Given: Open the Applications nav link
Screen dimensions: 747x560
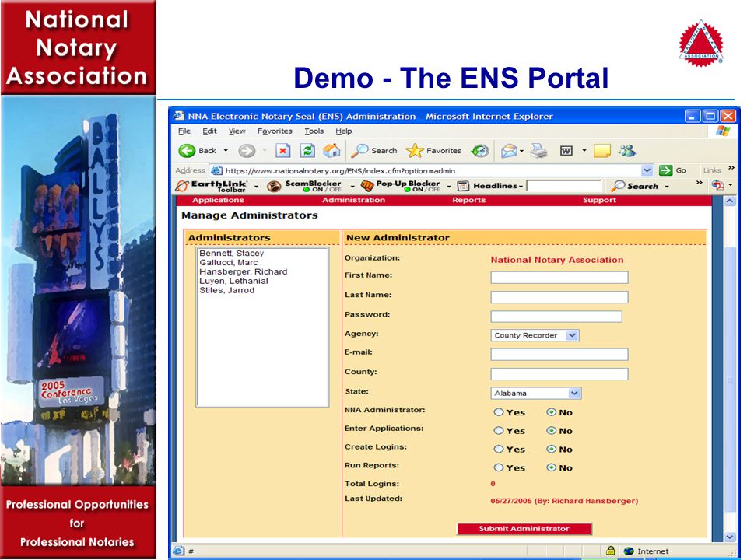Looking at the screenshot, I should tap(218, 200).
